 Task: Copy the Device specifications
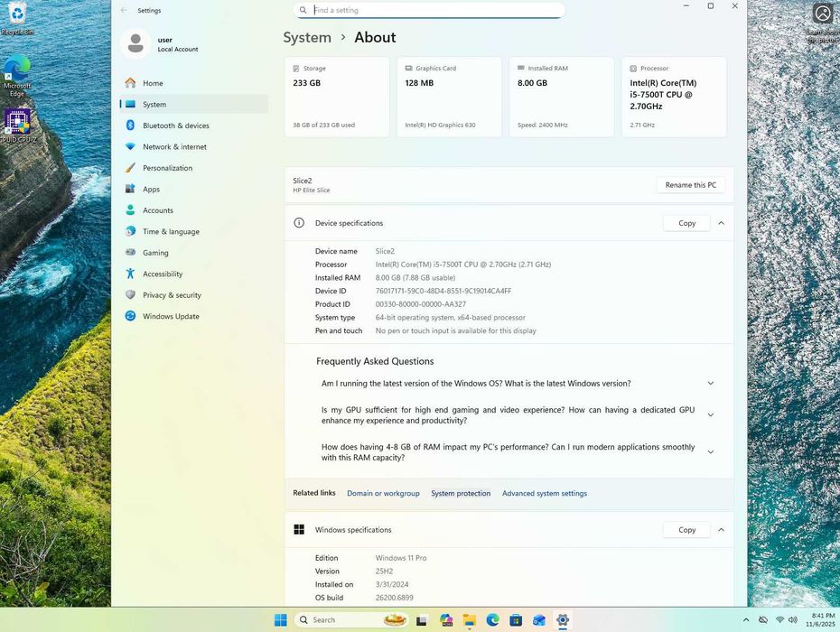pyautogui.click(x=686, y=223)
